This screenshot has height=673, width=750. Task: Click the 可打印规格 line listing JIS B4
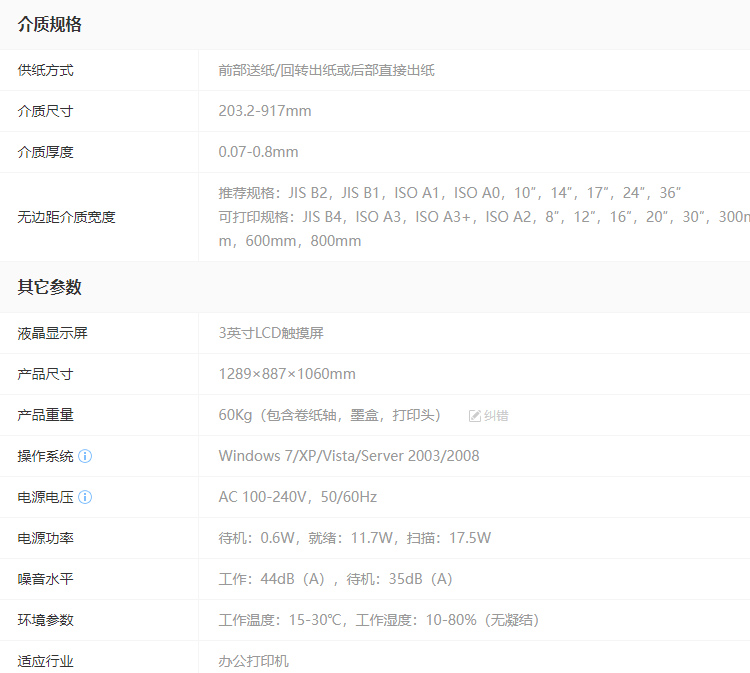tap(480, 216)
